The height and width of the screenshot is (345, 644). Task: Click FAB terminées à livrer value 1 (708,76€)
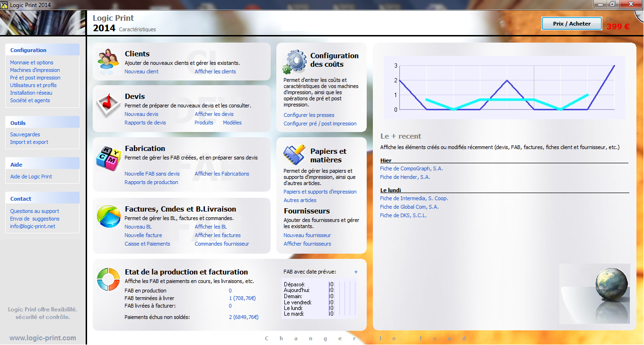pyautogui.click(x=242, y=298)
